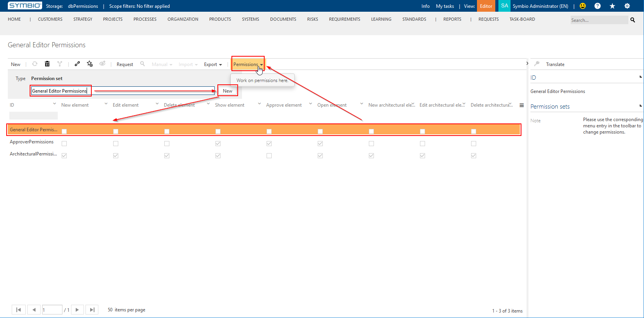This screenshot has width=644, height=318.
Task: Toggle Approve element for ArchitecturalPermissions row
Action: [269, 155]
